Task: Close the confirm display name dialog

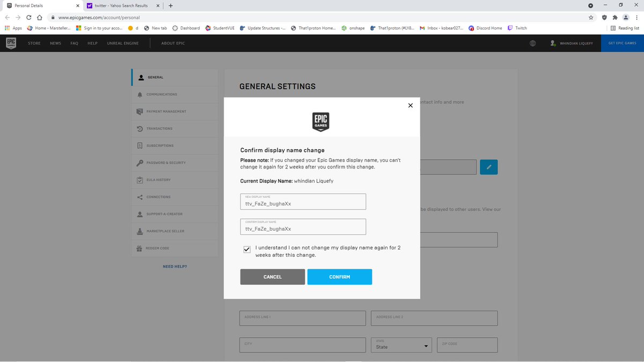Action: (x=411, y=105)
